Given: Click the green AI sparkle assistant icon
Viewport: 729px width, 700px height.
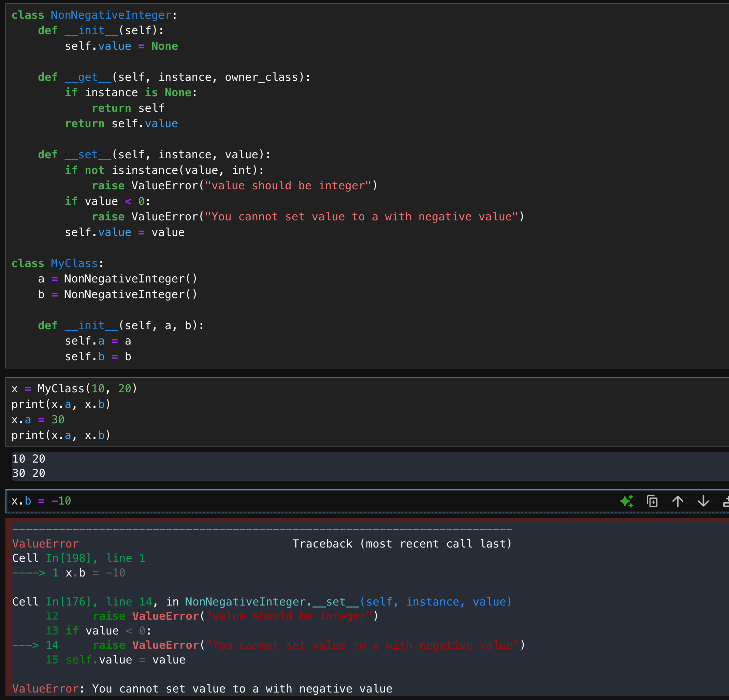Looking at the screenshot, I should (627, 501).
